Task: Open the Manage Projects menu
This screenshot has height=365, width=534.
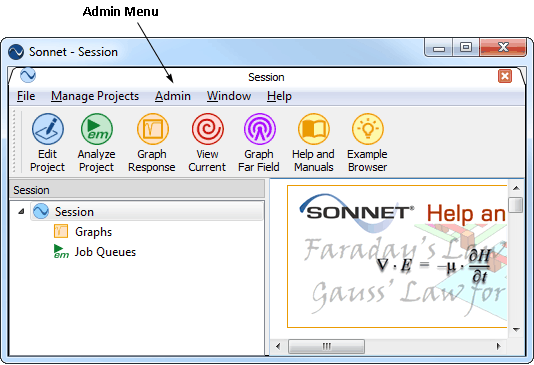Action: coord(95,96)
